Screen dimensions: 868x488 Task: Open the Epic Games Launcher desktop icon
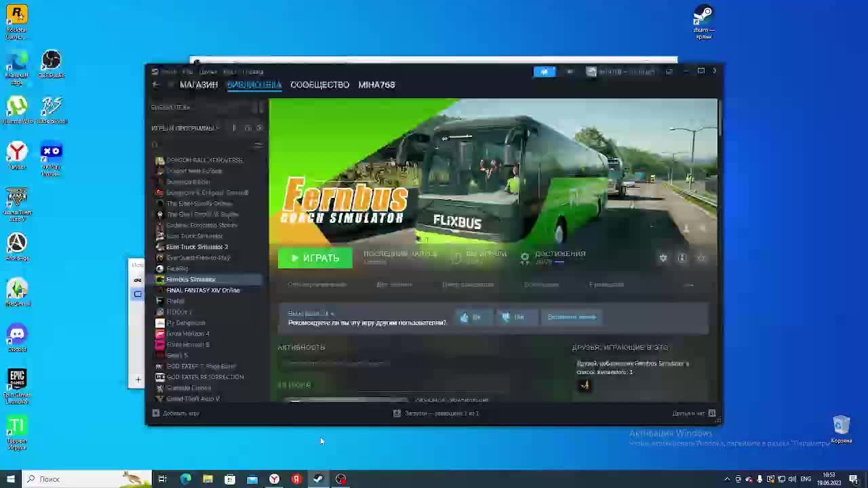(x=17, y=386)
